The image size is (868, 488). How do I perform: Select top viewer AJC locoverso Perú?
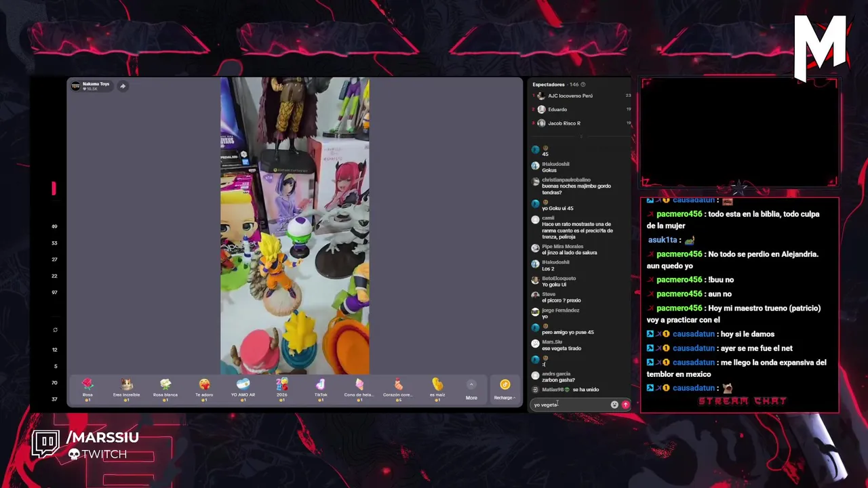pos(581,96)
